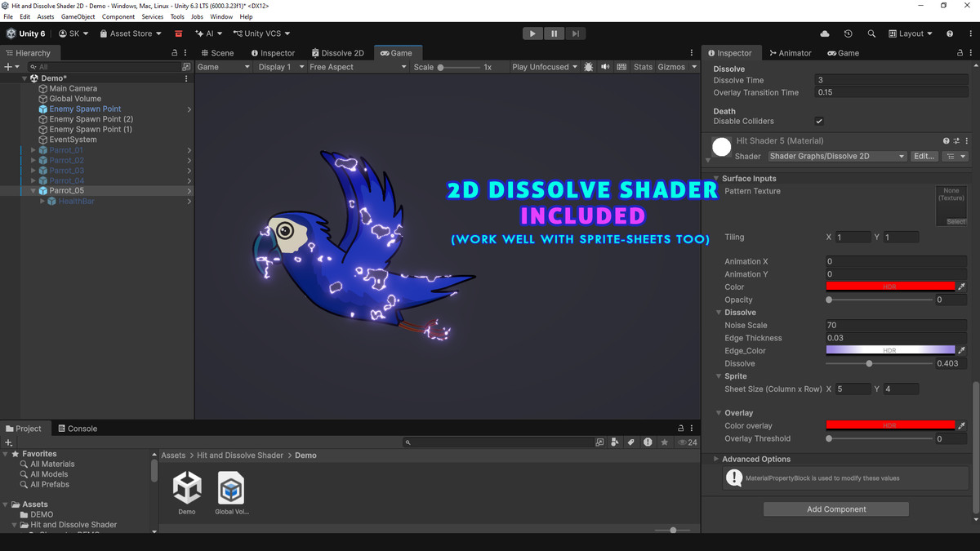The height and width of the screenshot is (551, 980).
Task: Start Play mode with the Play button
Action: [x=532, y=33]
